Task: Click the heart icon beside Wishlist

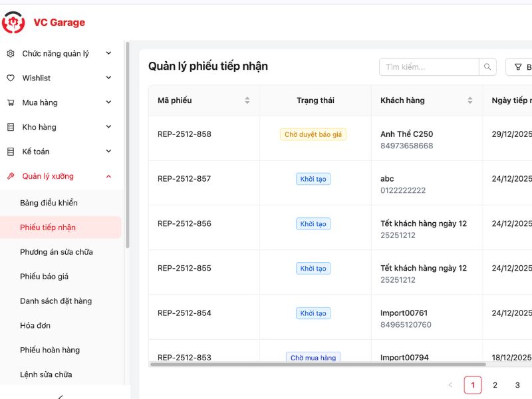Action: click(11, 78)
